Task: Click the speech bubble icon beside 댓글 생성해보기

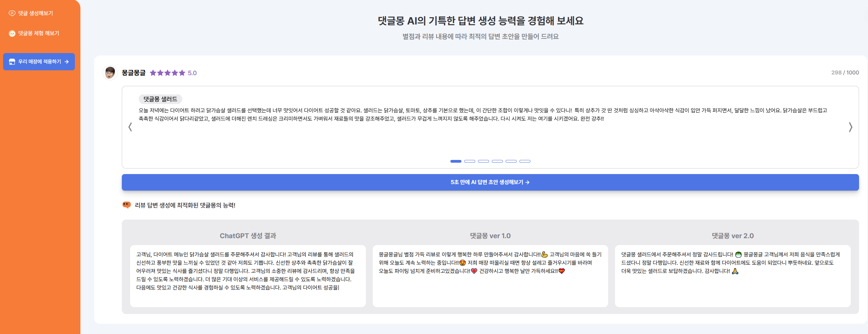Action: click(x=12, y=13)
